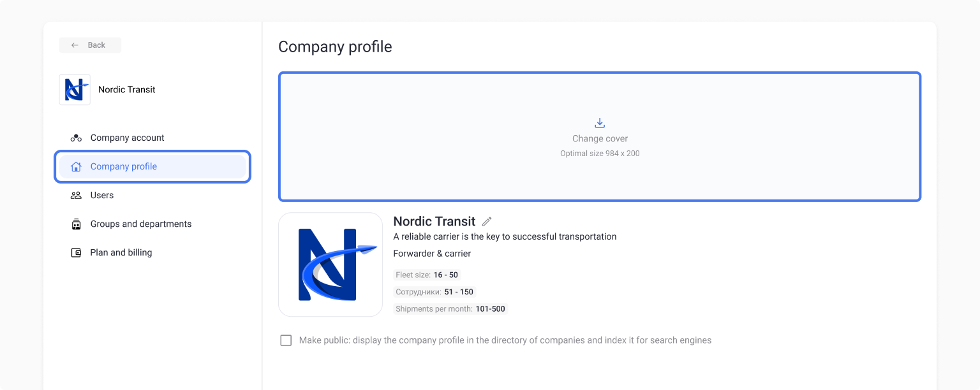Click the Fleet size 16 - 50 tag

pos(427,275)
